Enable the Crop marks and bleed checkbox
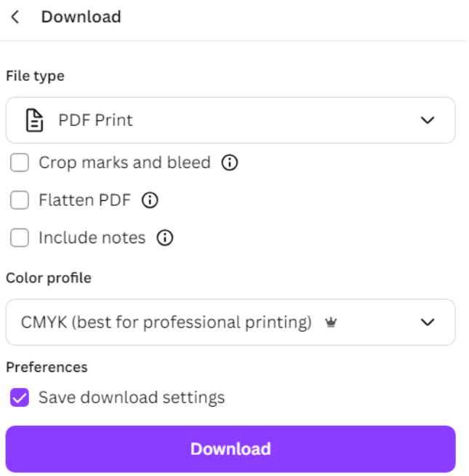 [20, 163]
